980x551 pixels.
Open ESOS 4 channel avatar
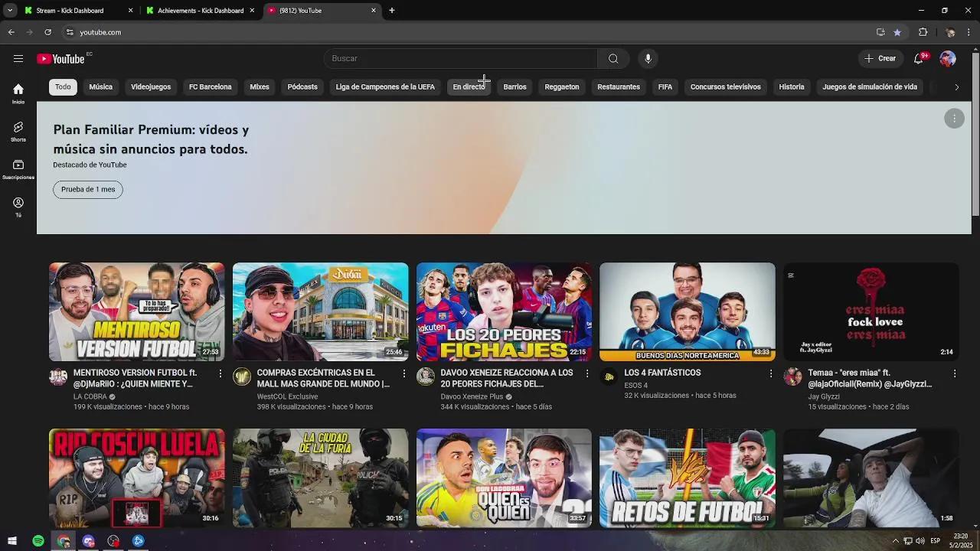pyautogui.click(x=609, y=377)
